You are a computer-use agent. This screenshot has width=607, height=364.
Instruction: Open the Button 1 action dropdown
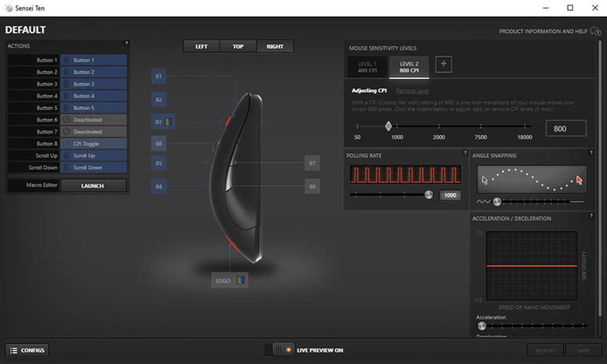pos(93,60)
